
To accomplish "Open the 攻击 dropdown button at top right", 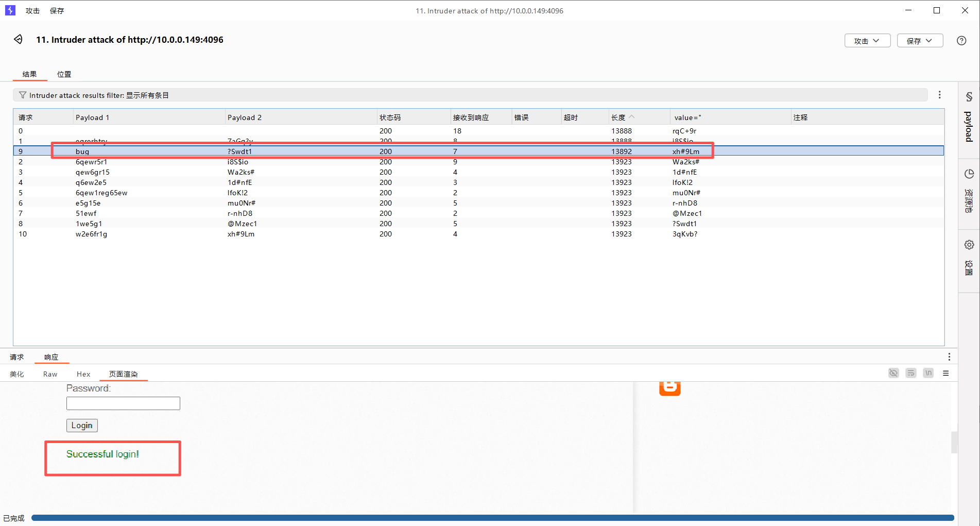I will [867, 41].
